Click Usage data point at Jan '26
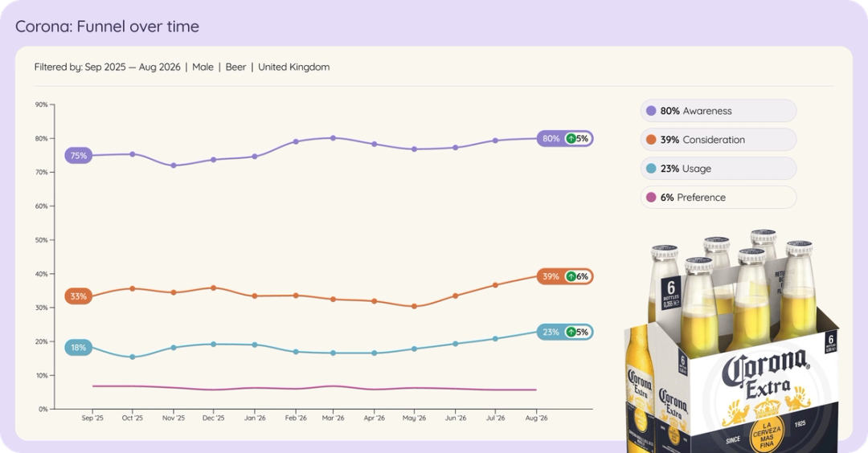 [x=255, y=345]
